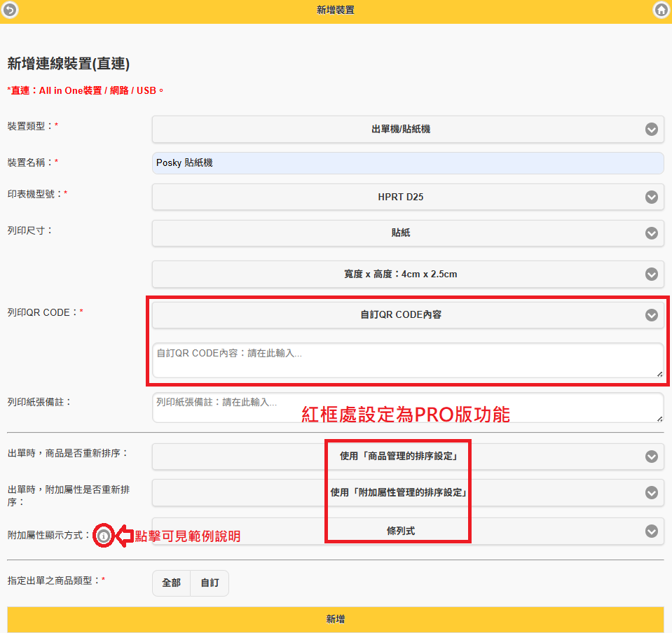Click chevron icon on 列印尺寸 貼紙 row

pos(652,233)
